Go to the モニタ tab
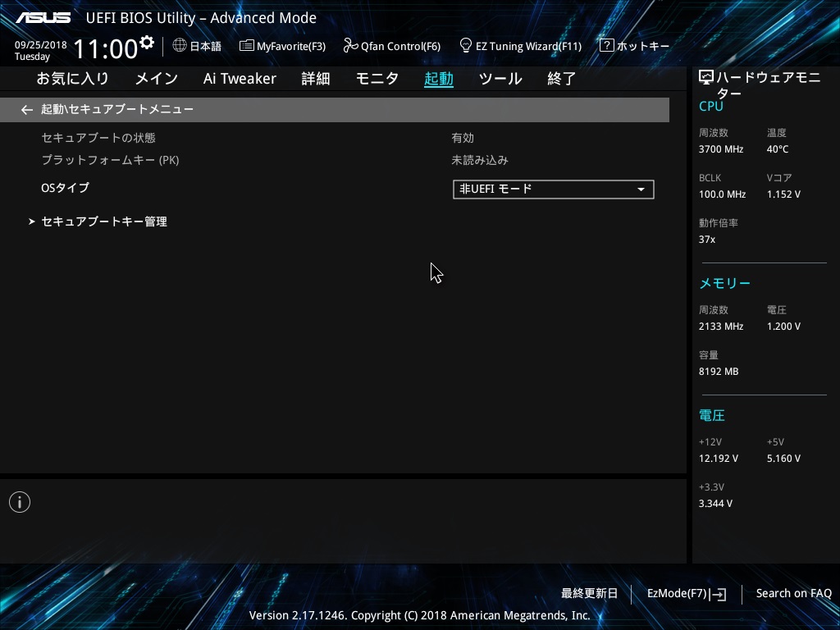Image resolution: width=840 pixels, height=630 pixels. tap(377, 79)
